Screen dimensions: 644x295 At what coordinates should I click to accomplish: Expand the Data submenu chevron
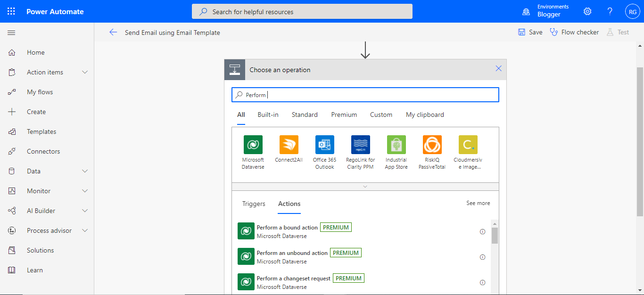(x=85, y=171)
